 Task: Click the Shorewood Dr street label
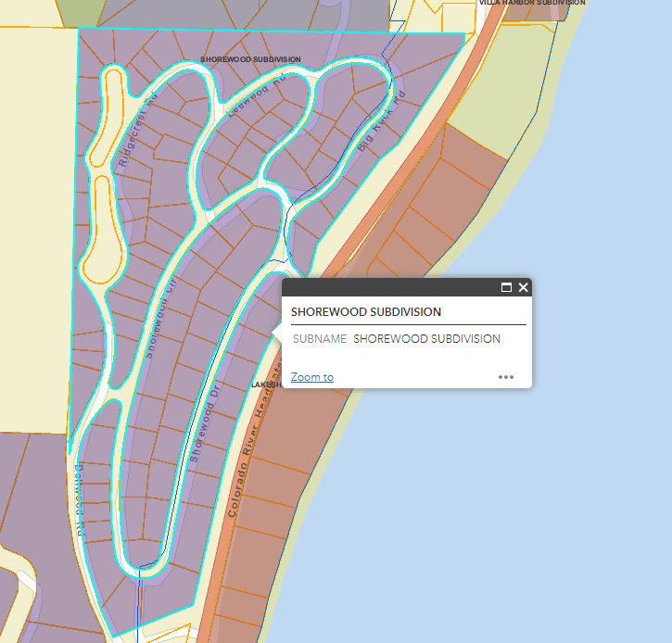tap(205, 423)
